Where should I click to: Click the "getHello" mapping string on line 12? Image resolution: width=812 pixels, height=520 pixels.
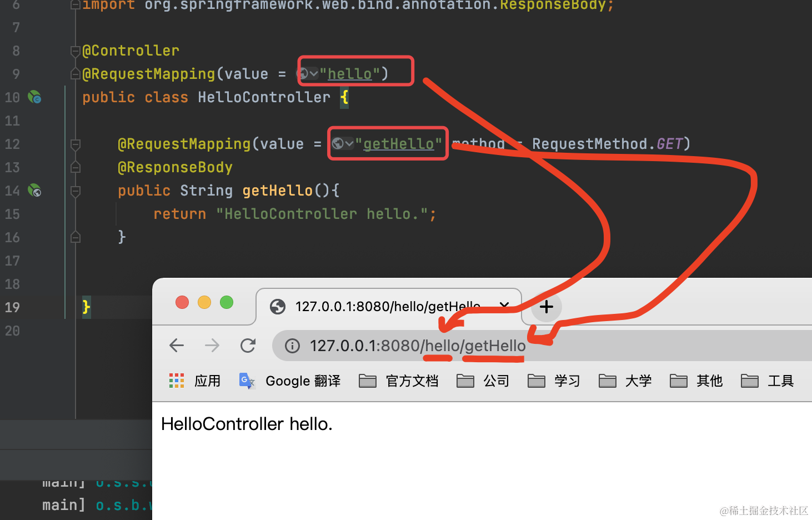coord(398,144)
